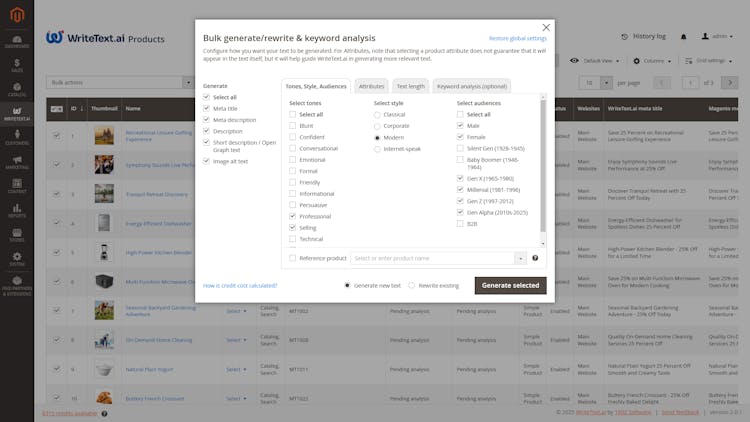Viewport: 750px width, 422px height.
Task: Switch to the Text length tab
Action: (x=410, y=86)
